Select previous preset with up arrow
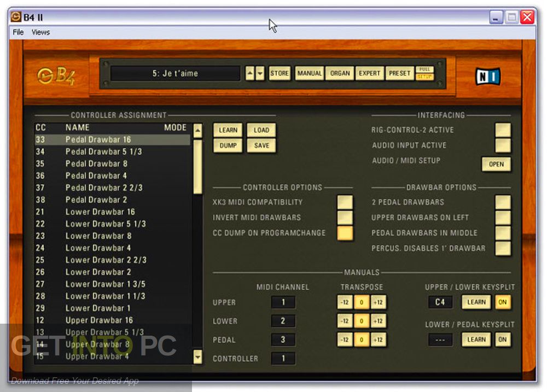The height and width of the screenshot is (392, 547). [x=250, y=73]
